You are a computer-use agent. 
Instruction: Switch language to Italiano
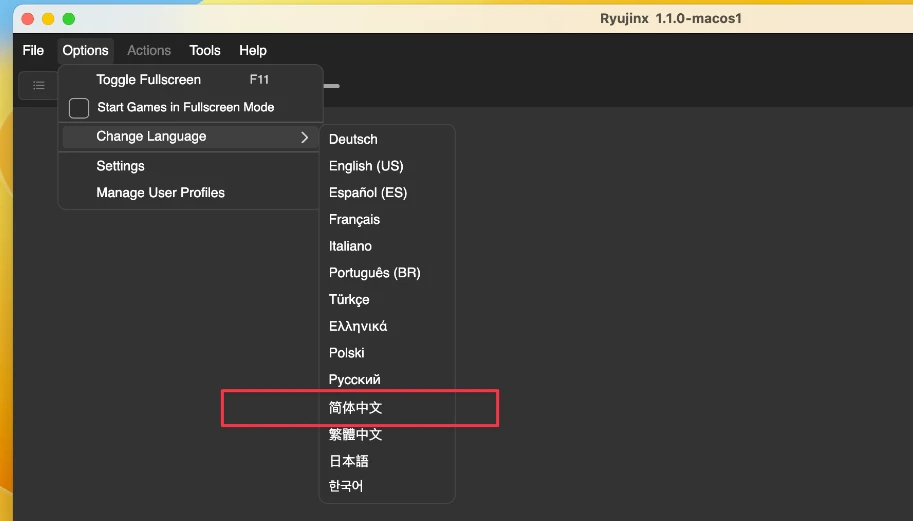[x=387, y=246]
